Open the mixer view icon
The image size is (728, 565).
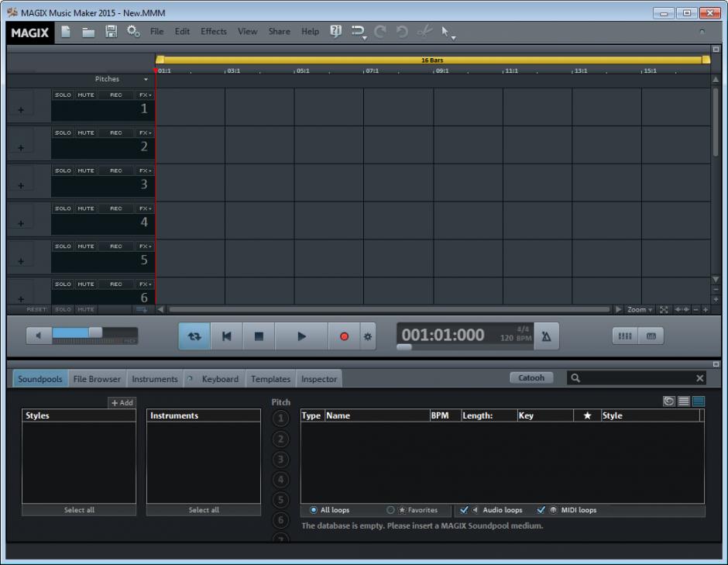[x=625, y=336]
